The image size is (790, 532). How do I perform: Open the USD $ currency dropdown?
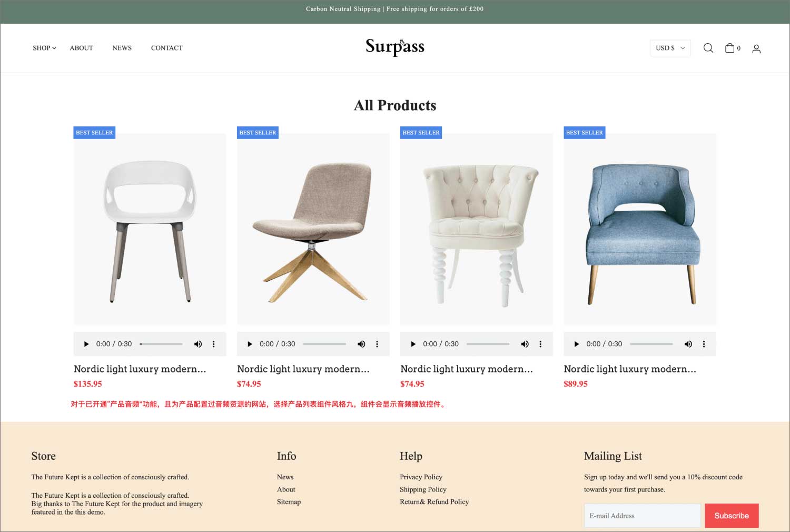pos(670,48)
